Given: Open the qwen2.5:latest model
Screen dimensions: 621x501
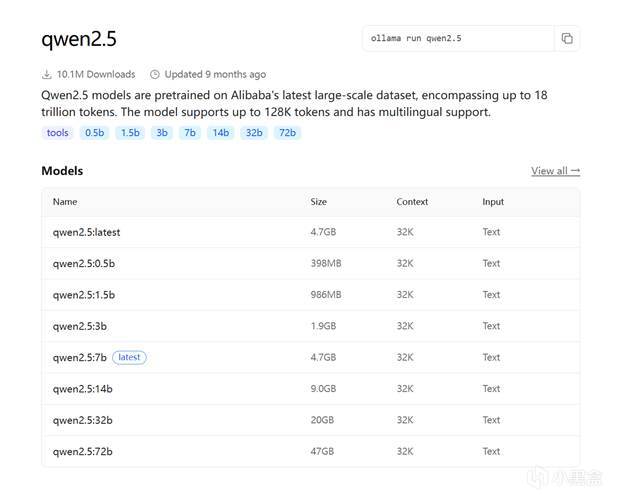Looking at the screenshot, I should pyautogui.click(x=86, y=233).
